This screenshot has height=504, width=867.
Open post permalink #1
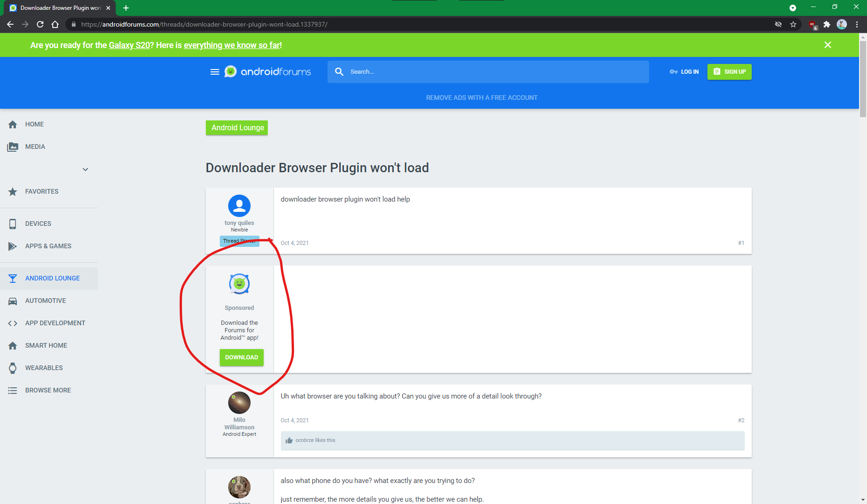coord(741,243)
